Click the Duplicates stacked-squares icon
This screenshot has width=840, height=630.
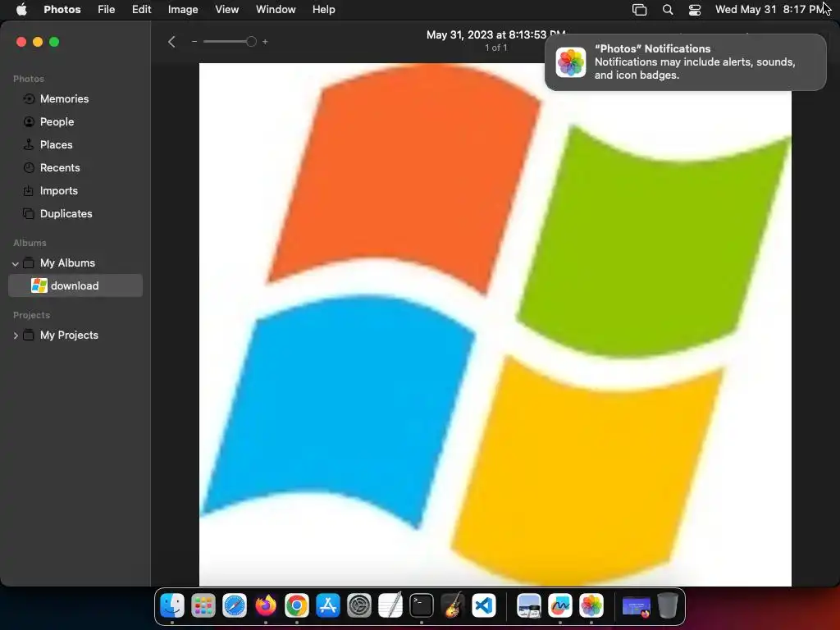pos(29,214)
